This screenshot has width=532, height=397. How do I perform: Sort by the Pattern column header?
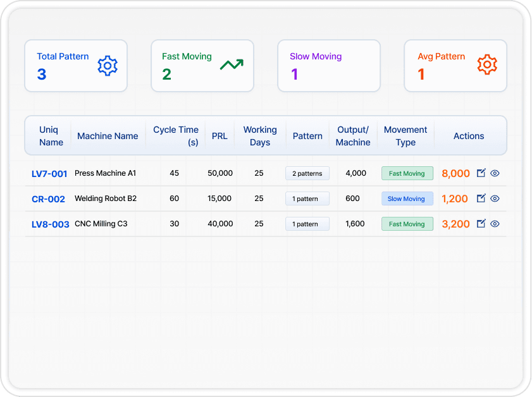tap(307, 136)
